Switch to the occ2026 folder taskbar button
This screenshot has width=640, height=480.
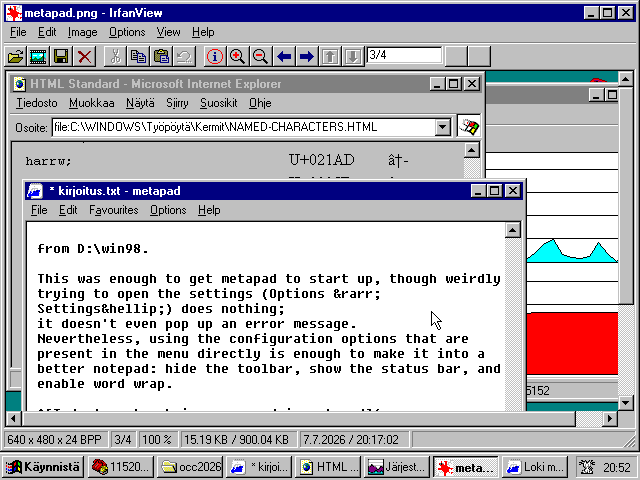coord(189,467)
